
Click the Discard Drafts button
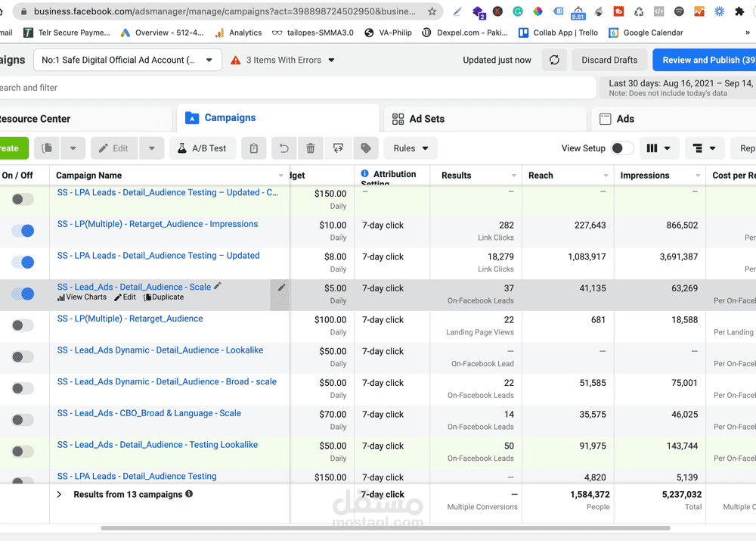[x=609, y=60]
